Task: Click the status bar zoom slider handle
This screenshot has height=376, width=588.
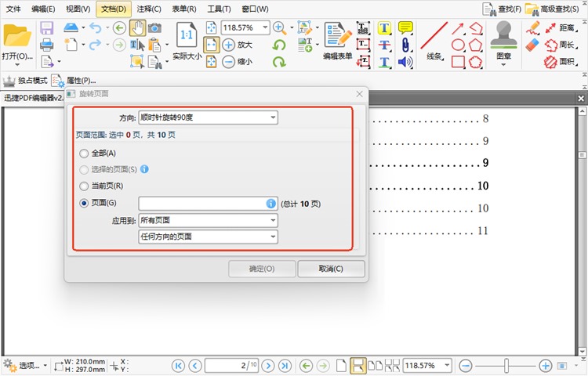Action: coord(506,365)
